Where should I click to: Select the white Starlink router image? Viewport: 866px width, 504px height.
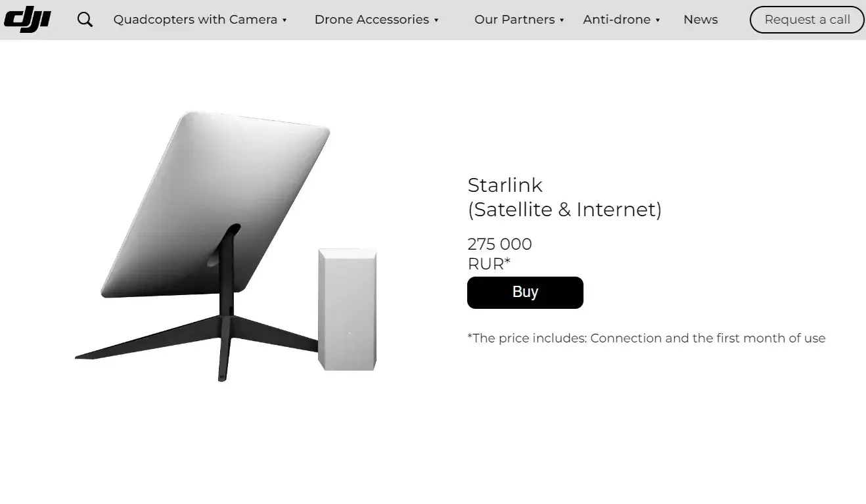(348, 309)
